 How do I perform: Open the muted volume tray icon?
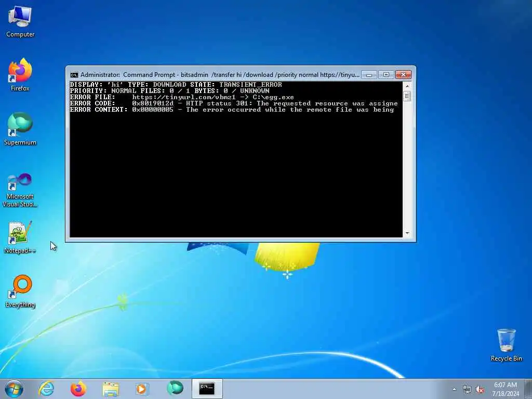[x=480, y=390]
